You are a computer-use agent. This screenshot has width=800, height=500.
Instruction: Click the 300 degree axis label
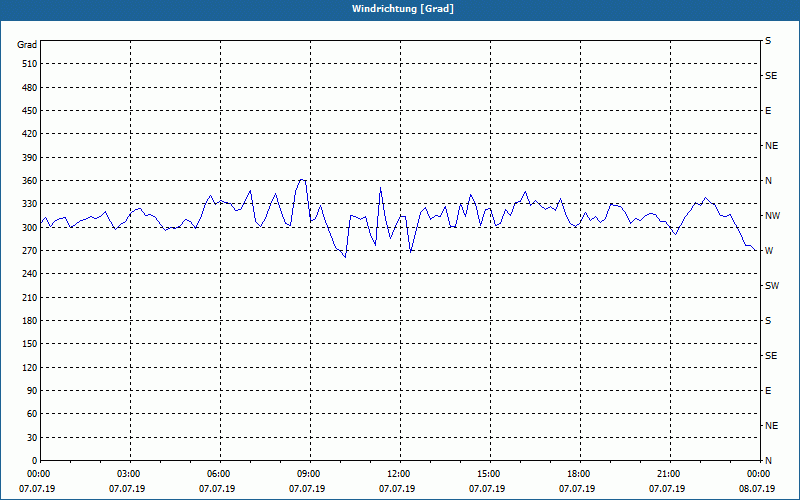30,228
